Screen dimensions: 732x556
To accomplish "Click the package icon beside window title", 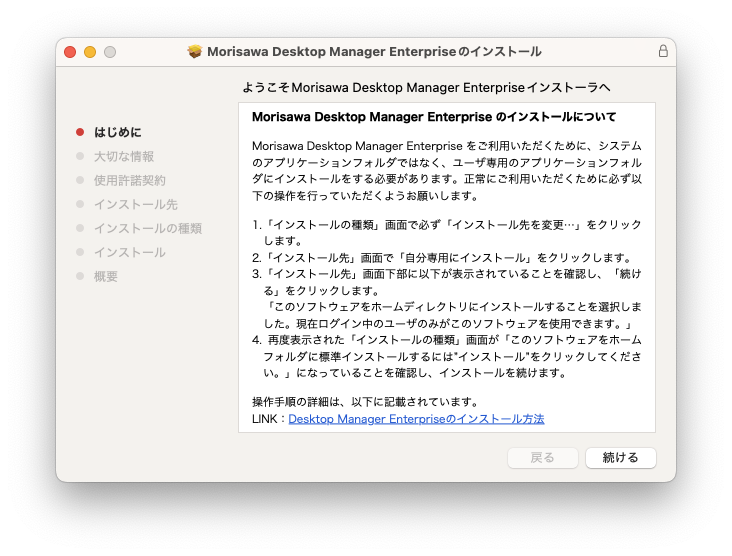I will [x=195, y=51].
